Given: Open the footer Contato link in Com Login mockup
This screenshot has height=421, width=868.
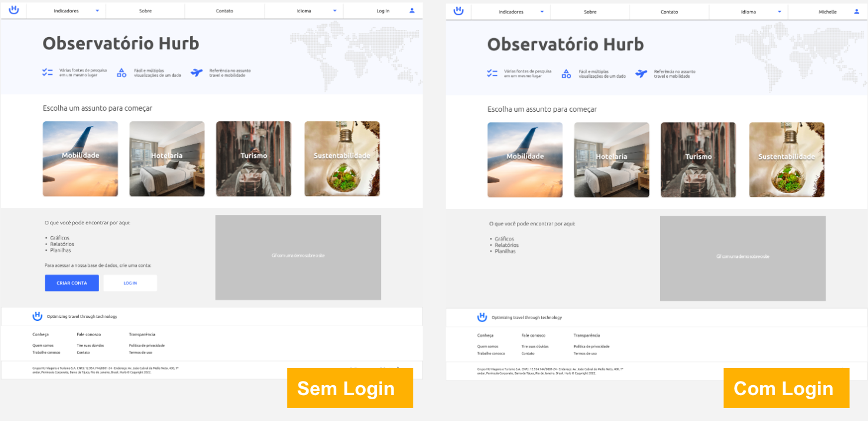Looking at the screenshot, I should (528, 353).
